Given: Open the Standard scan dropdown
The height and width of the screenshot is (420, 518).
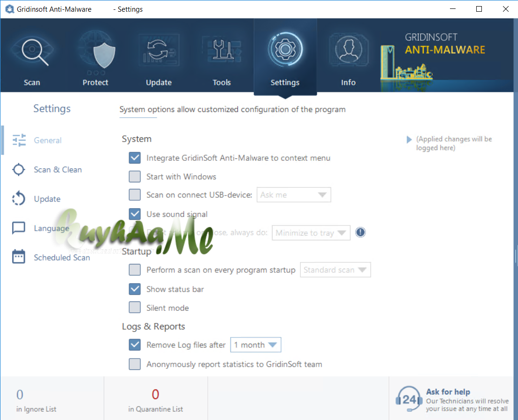Looking at the screenshot, I should pos(335,270).
